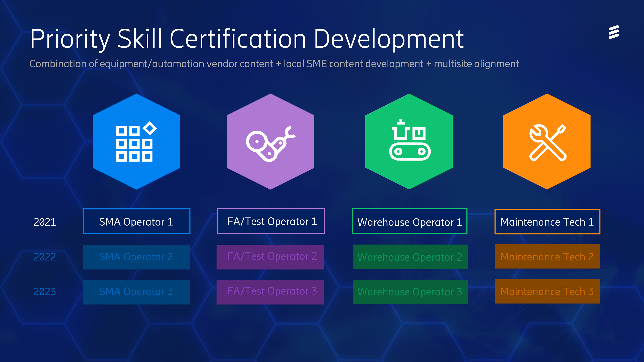Click the subtitle about vendor content and alignment
The width and height of the screenshot is (644, 362).
(274, 64)
